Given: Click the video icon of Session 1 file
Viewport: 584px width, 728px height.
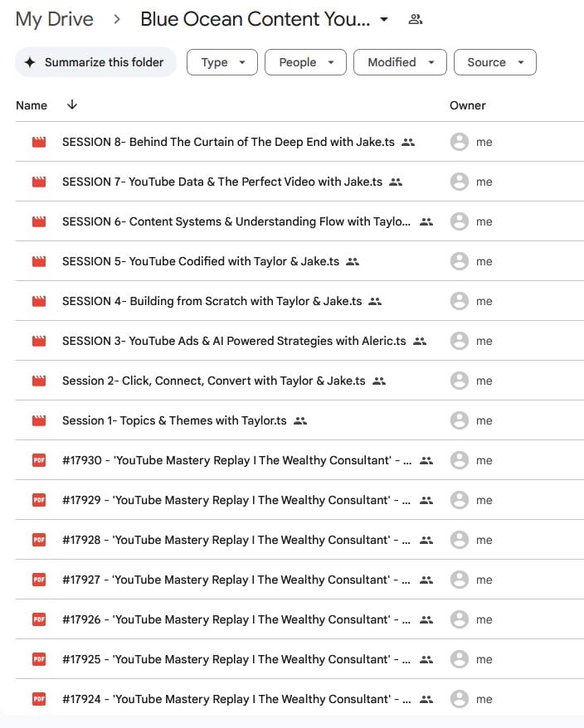Looking at the screenshot, I should tap(39, 420).
